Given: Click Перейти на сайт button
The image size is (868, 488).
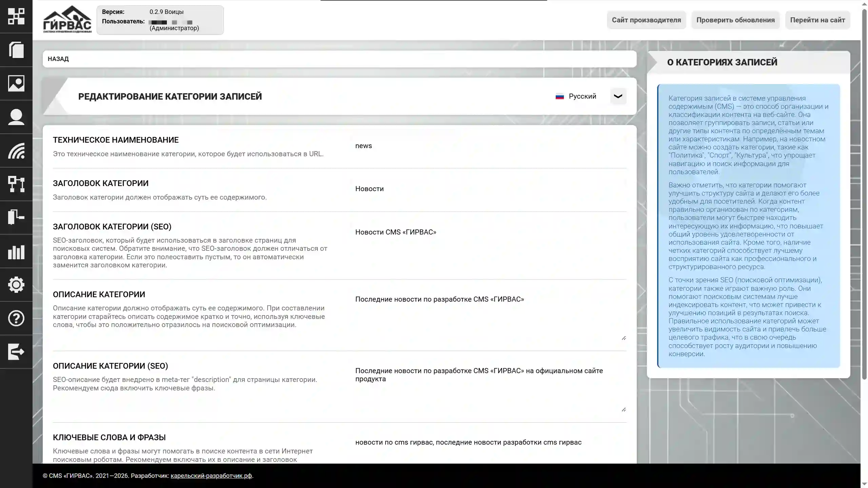Looking at the screenshot, I should [x=817, y=20].
